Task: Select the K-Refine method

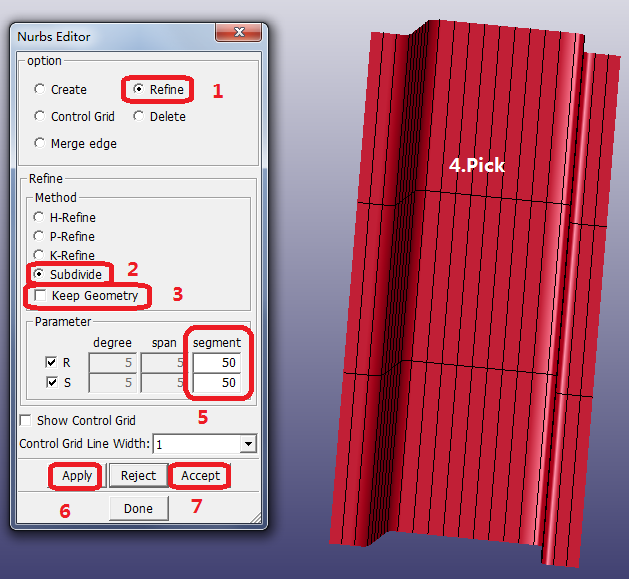Action: click(39, 255)
